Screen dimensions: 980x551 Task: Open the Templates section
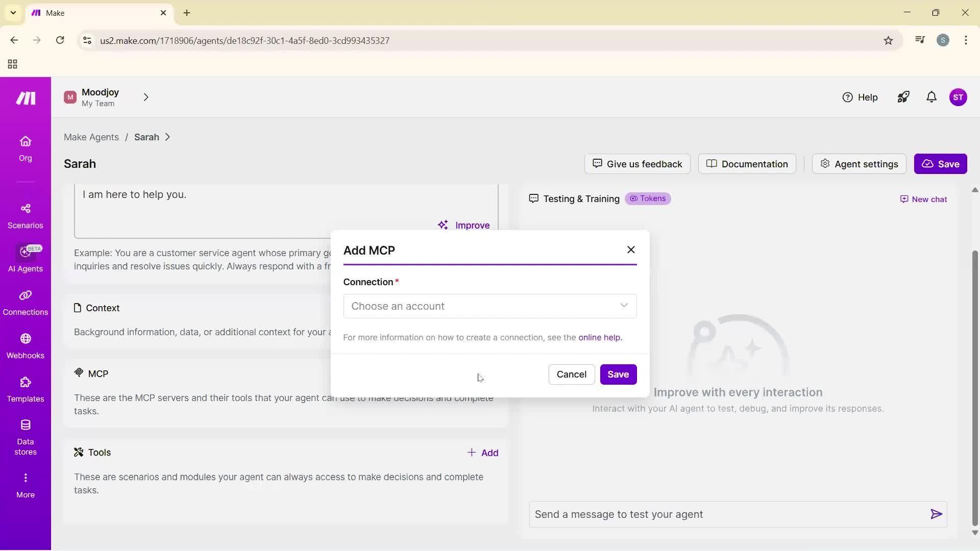25,389
